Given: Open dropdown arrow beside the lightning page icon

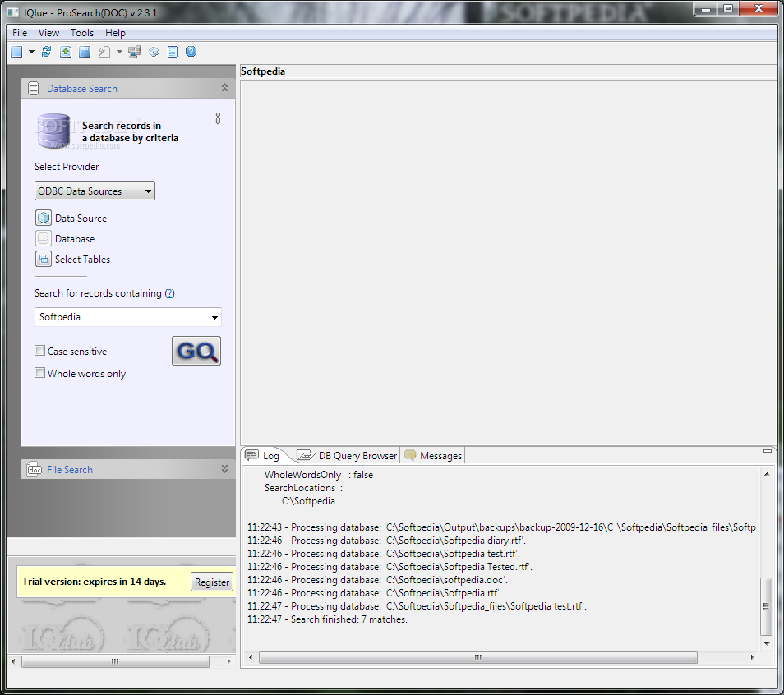Looking at the screenshot, I should 119,52.
